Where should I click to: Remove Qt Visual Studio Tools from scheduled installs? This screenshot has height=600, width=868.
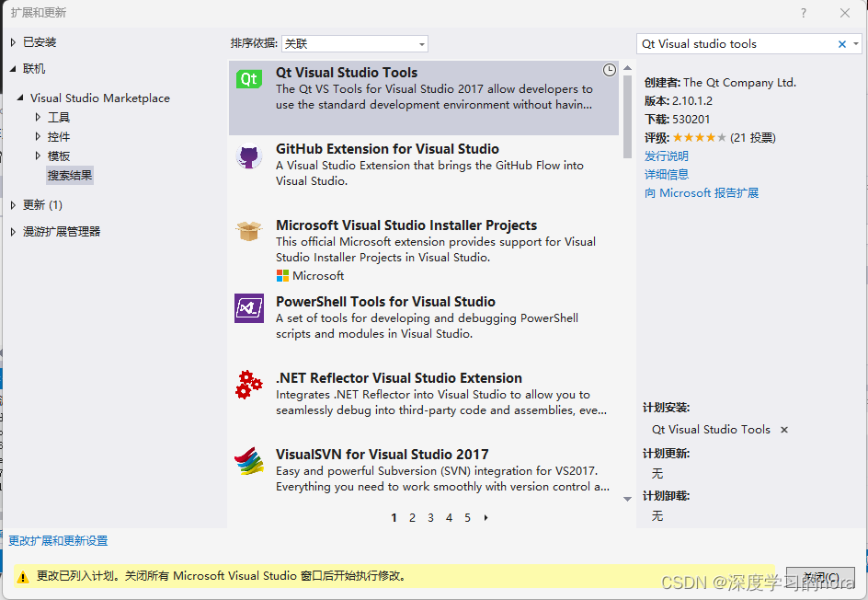pos(786,429)
